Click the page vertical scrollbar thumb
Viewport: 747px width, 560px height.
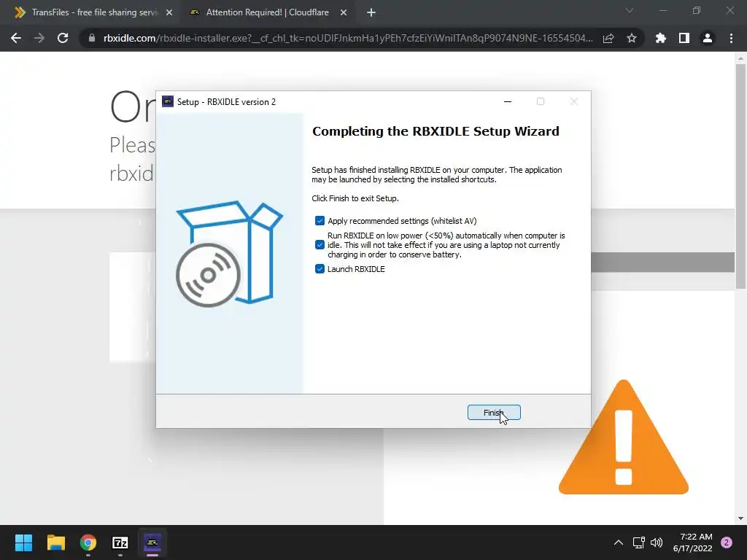pos(740,176)
